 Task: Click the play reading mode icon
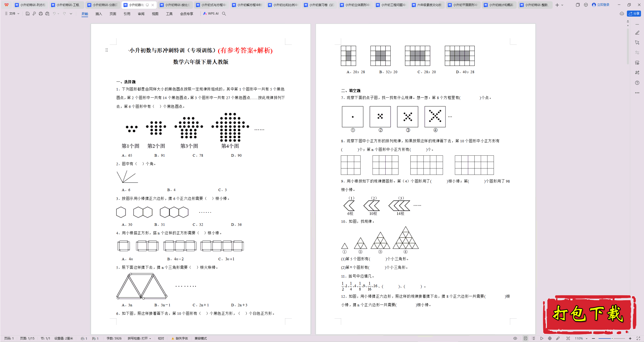(542, 338)
